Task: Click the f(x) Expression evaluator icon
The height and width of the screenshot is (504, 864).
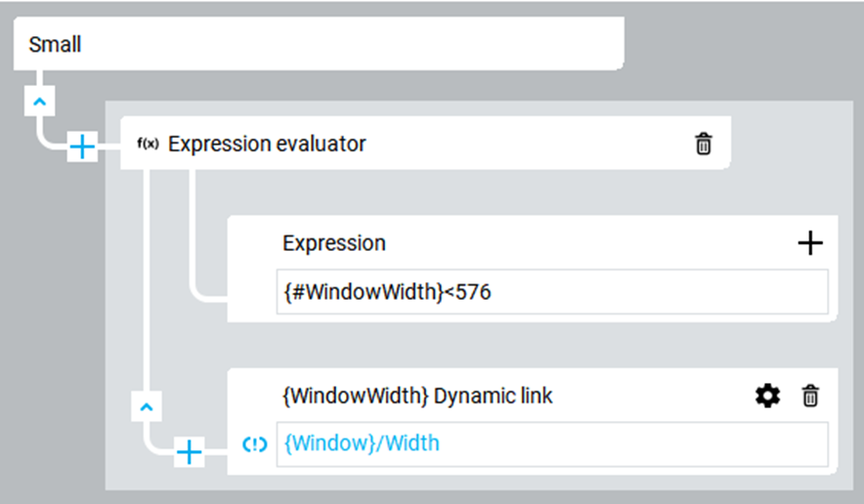Action: [148, 145]
